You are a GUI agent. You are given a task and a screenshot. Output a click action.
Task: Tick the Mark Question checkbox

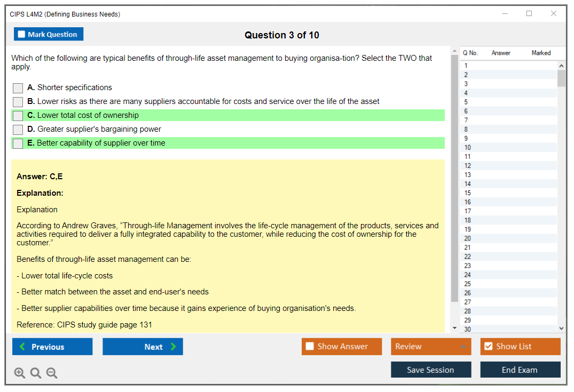point(22,35)
